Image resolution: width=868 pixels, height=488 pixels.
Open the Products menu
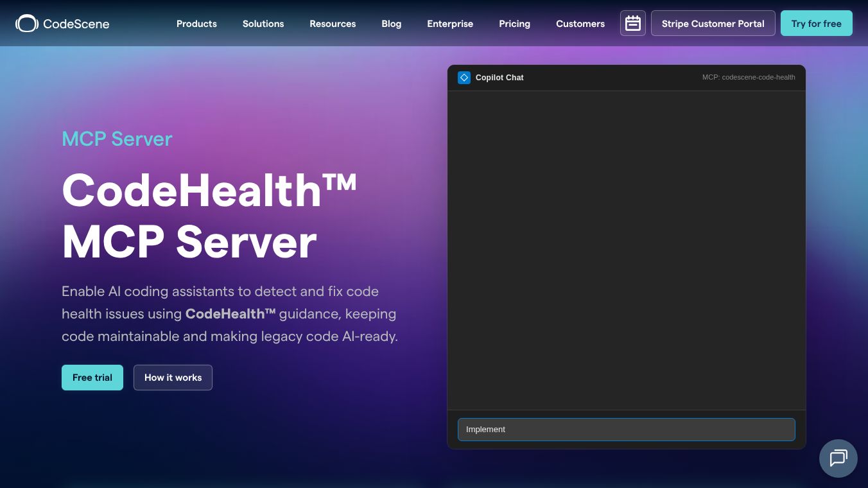(x=196, y=24)
